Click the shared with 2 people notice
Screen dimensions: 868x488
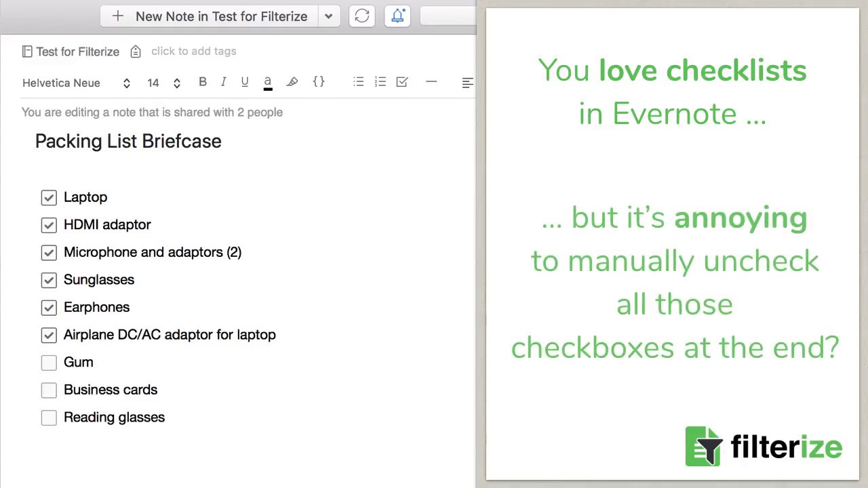152,113
